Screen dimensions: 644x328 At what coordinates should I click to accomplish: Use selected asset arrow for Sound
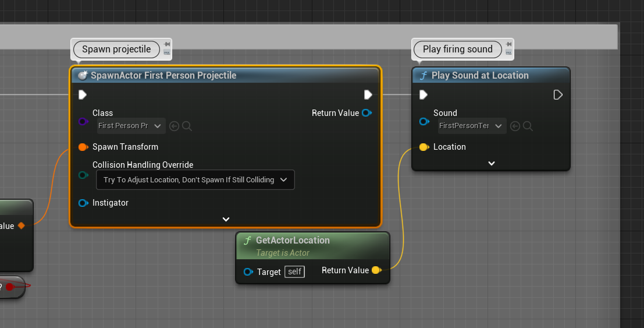pos(515,126)
